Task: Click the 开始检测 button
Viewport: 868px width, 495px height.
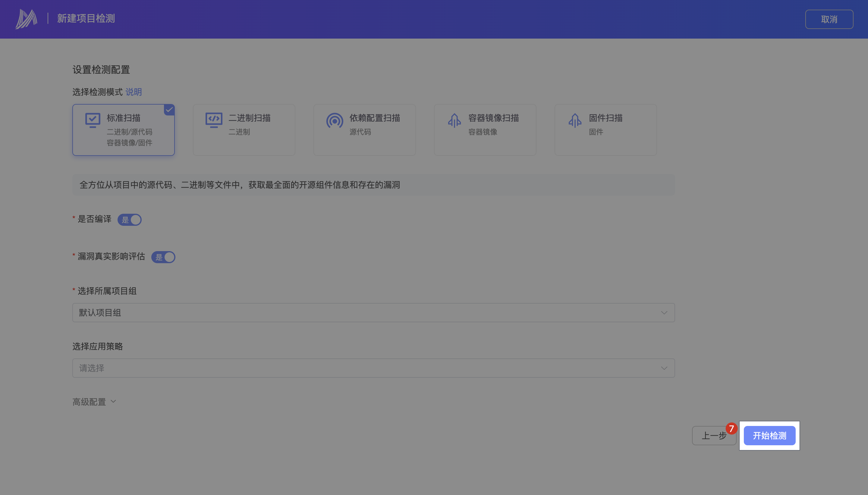Action: click(769, 436)
